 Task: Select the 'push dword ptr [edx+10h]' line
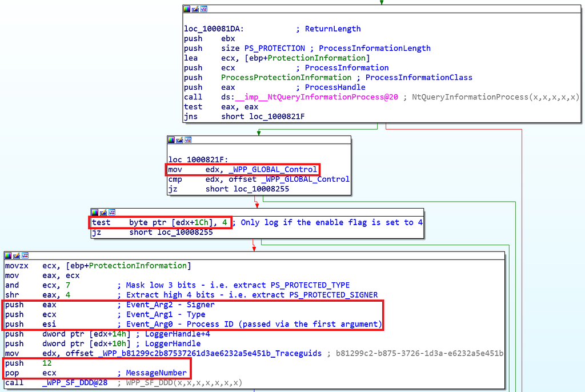tap(68, 343)
